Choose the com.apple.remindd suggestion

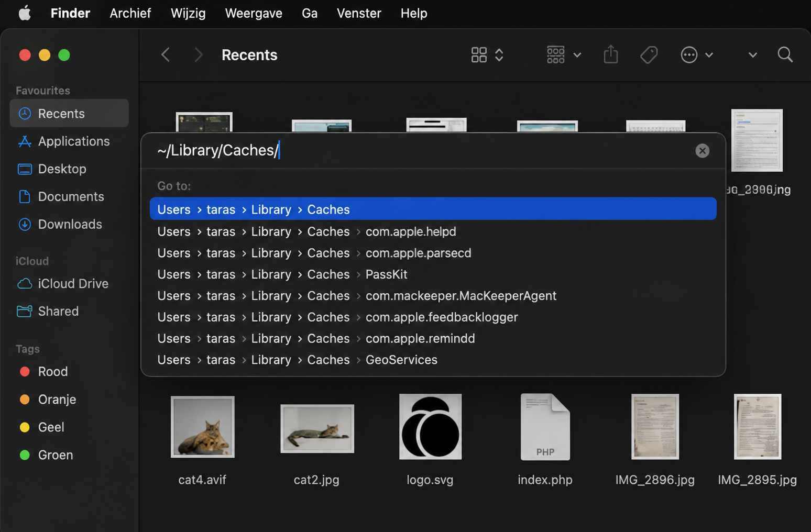coord(433,338)
